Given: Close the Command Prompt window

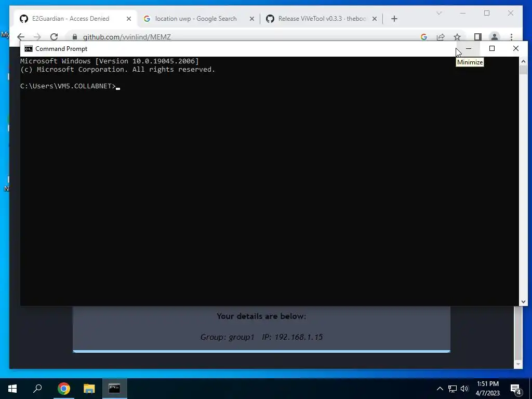Looking at the screenshot, I should pyautogui.click(x=516, y=48).
